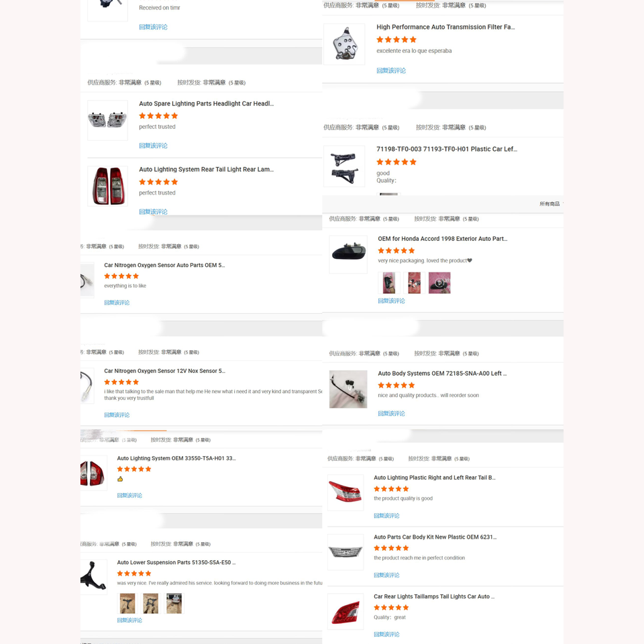Click reply link under 'everything is to like' review
Viewport: 644px width, 644px height.
pos(117,303)
